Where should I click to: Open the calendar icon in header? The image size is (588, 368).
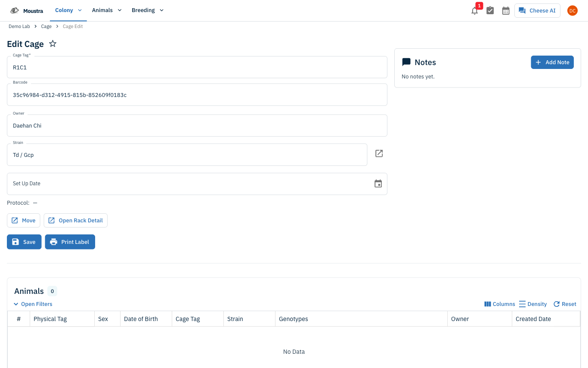[x=506, y=11]
